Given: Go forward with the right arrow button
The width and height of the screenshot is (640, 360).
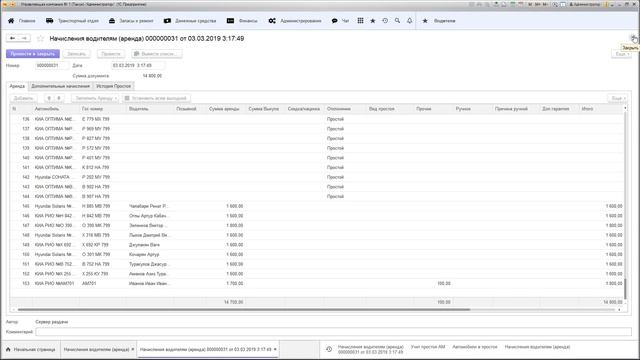Looking at the screenshot, I should (24, 38).
